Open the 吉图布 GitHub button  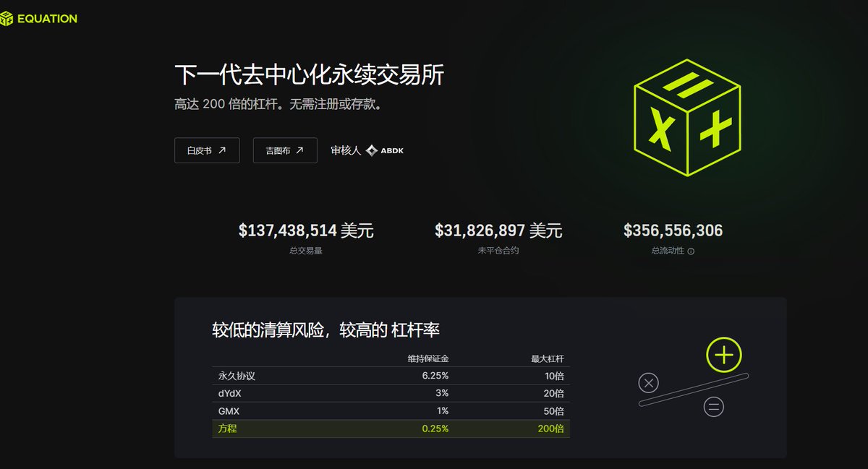click(285, 150)
